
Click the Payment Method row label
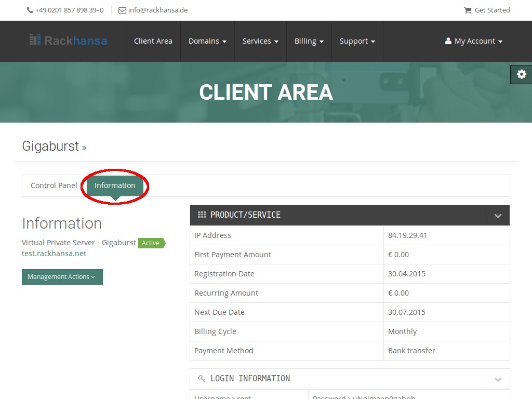223,351
